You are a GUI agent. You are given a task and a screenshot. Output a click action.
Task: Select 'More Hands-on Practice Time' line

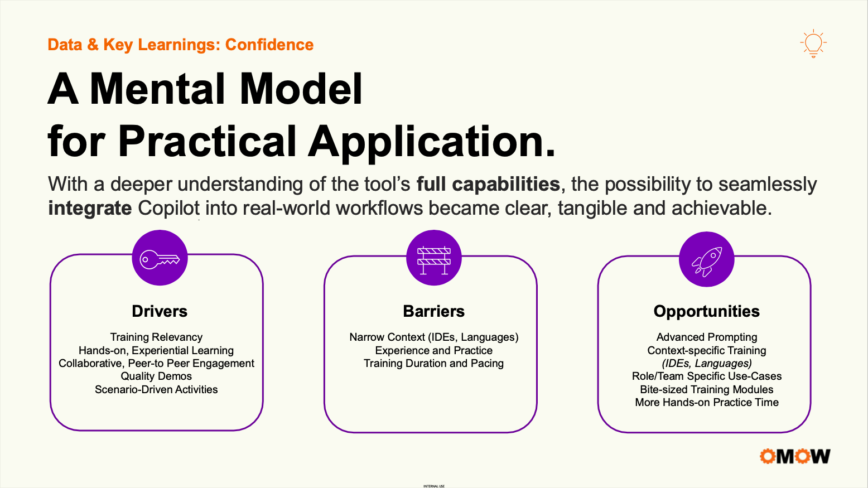pyautogui.click(x=707, y=402)
